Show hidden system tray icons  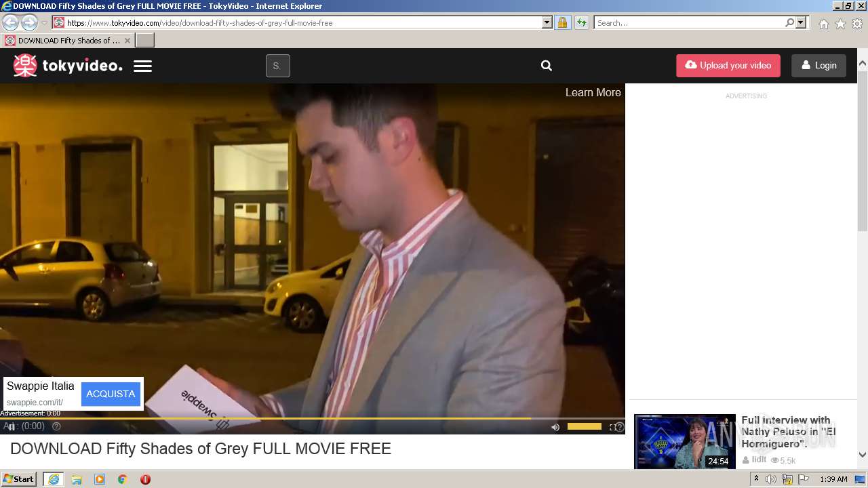point(756,479)
